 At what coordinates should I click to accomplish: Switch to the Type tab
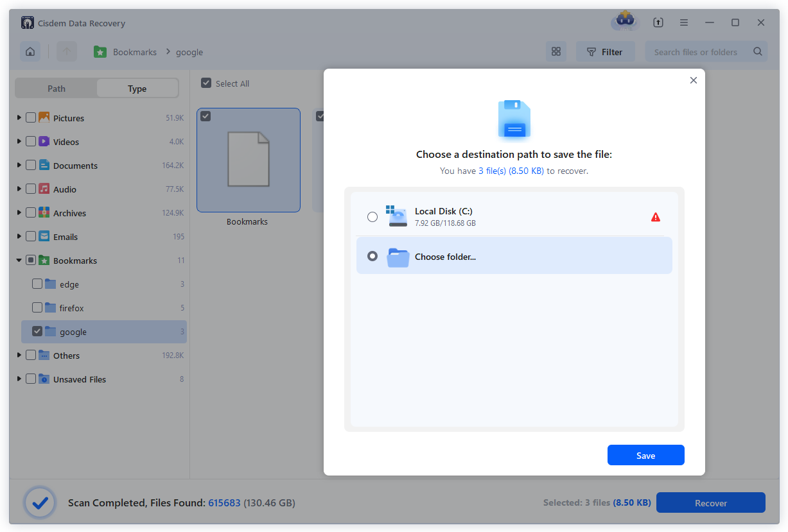137,88
